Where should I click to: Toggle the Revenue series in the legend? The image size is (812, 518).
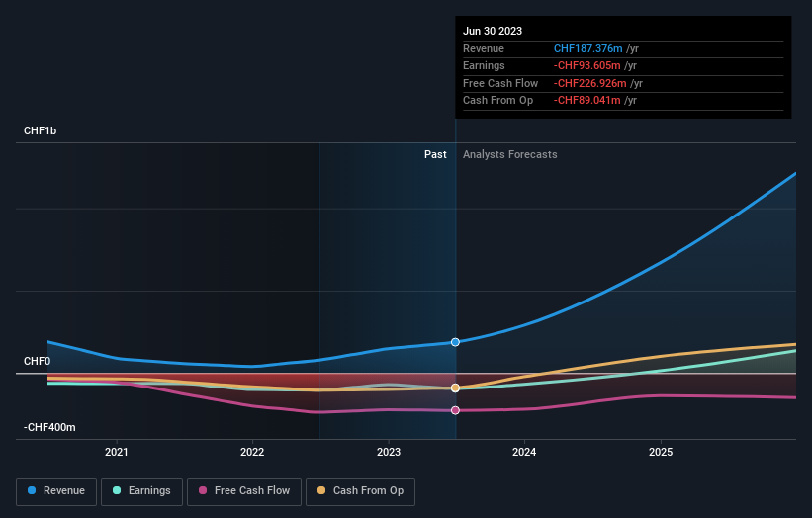[x=56, y=491]
